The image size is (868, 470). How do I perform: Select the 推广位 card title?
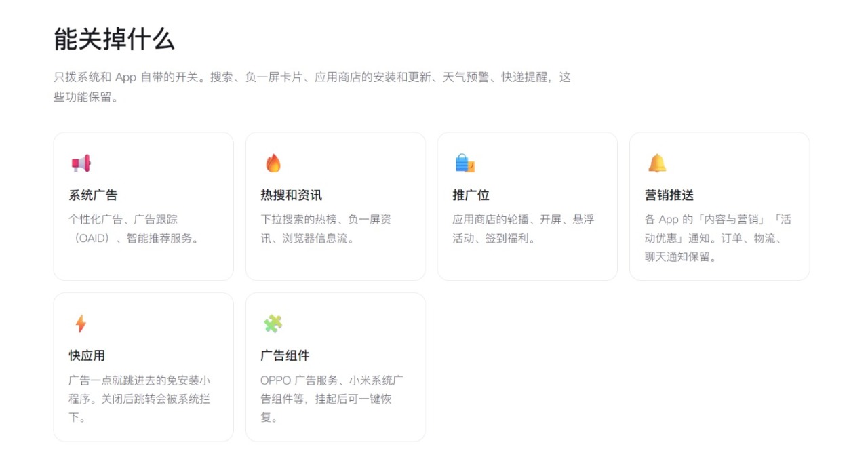click(471, 195)
